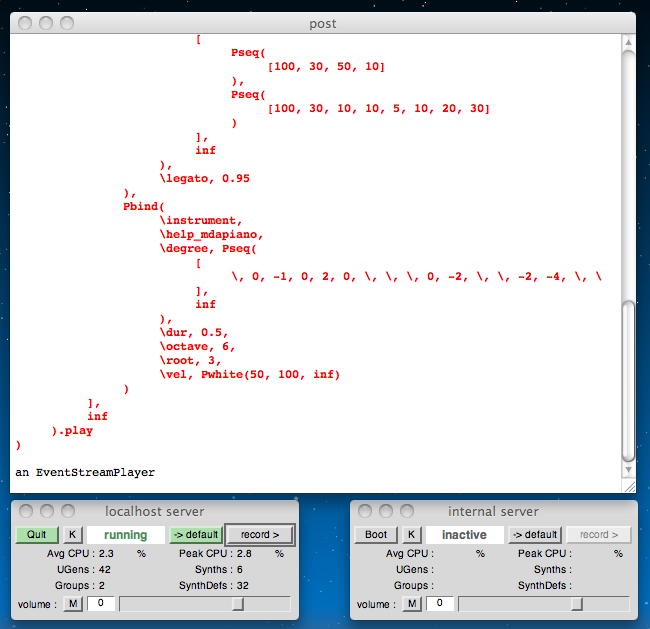Click the '\legato, 0.95' line
Image resolution: width=650 pixels, height=629 pixels.
click(205, 178)
